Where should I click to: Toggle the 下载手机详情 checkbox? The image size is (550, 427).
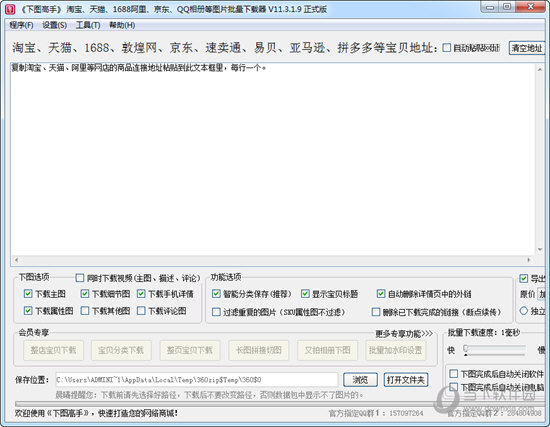point(141,294)
